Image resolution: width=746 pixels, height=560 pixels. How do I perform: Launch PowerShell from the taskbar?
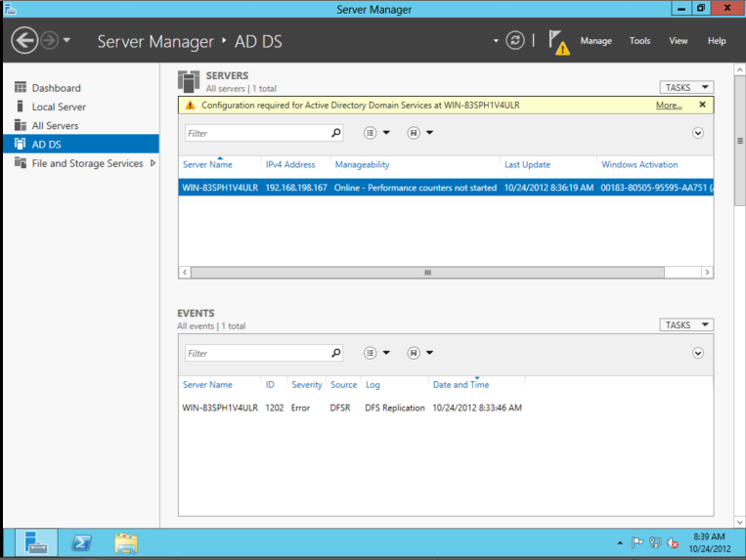tap(80, 542)
